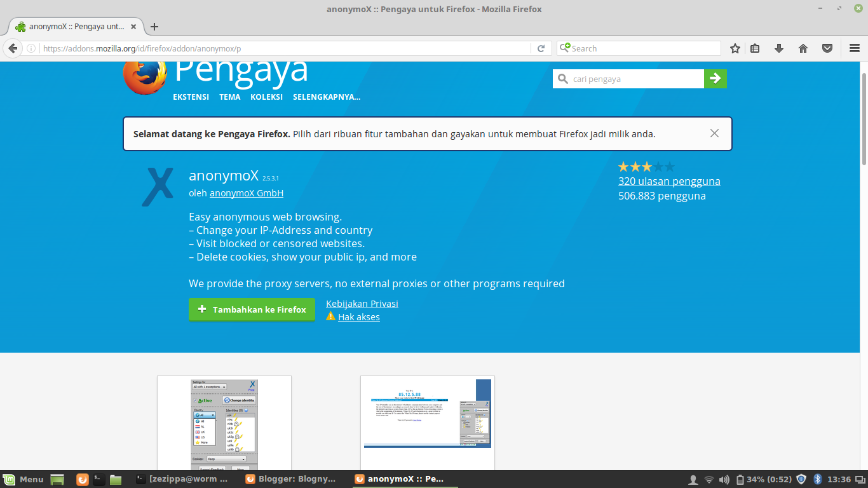The height and width of the screenshot is (488, 868).
Task: Open the file manager from the panel launcher
Action: coord(115,479)
